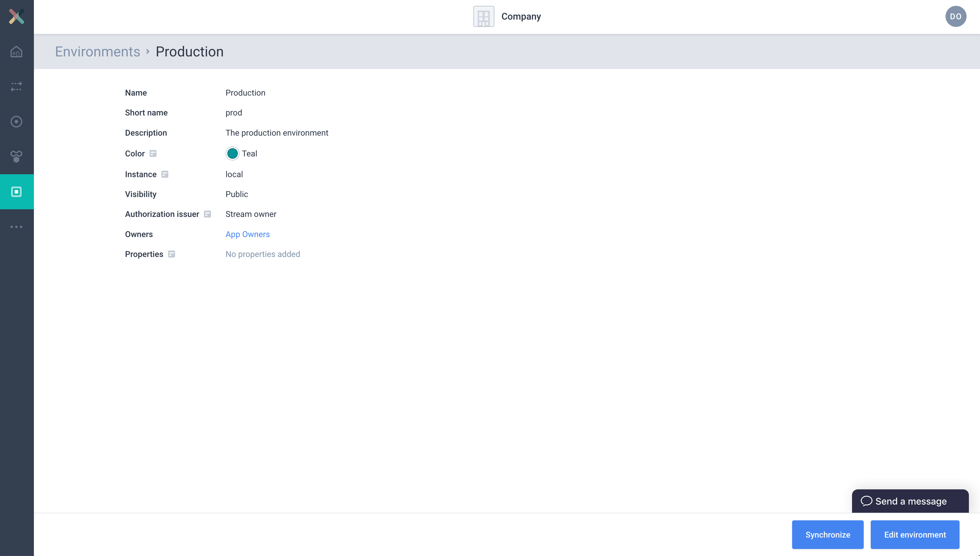980x556 pixels.
Task: Click the Production breadcrumb title
Action: tap(190, 51)
